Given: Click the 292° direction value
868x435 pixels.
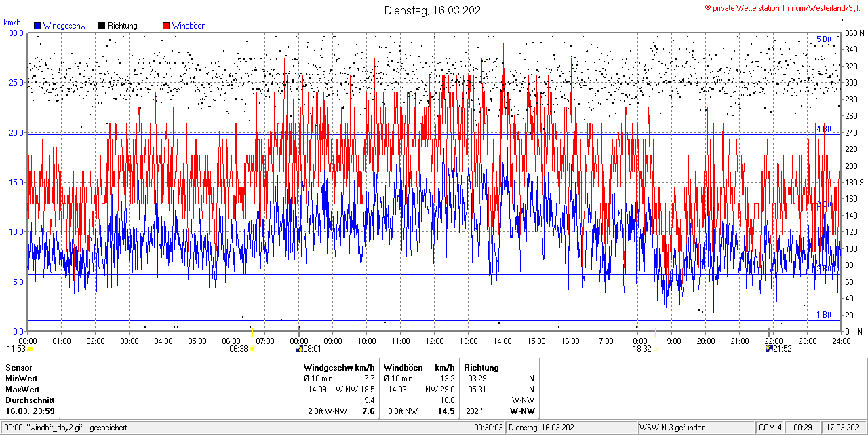Looking at the screenshot, I should [x=475, y=411].
